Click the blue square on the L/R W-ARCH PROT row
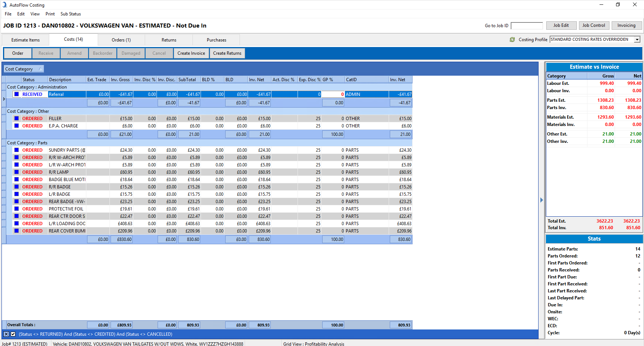 coord(17,165)
